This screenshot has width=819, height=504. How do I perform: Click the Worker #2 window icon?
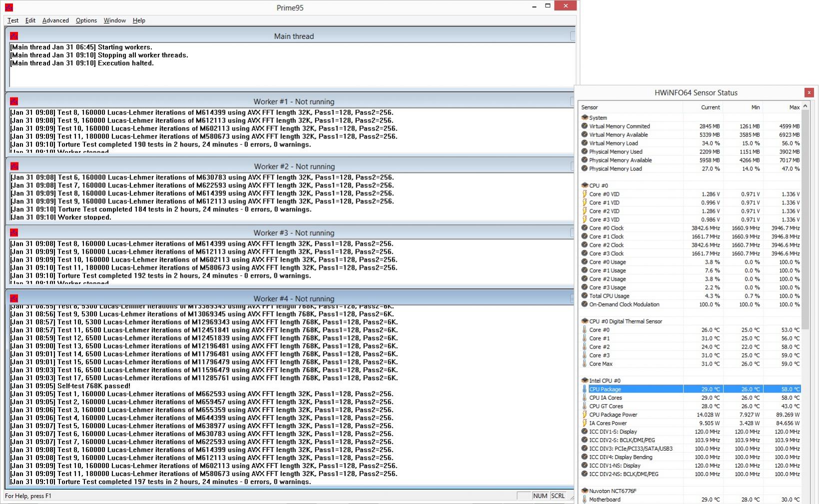click(x=14, y=166)
